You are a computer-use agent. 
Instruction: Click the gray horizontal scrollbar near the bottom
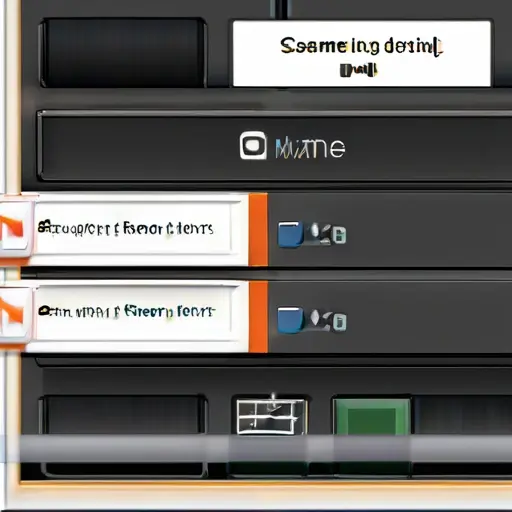click(x=256, y=448)
